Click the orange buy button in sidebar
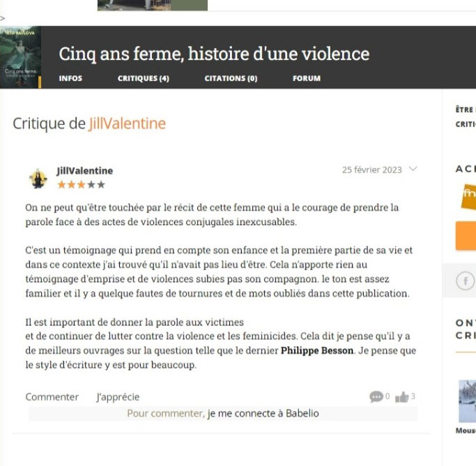 [466, 235]
